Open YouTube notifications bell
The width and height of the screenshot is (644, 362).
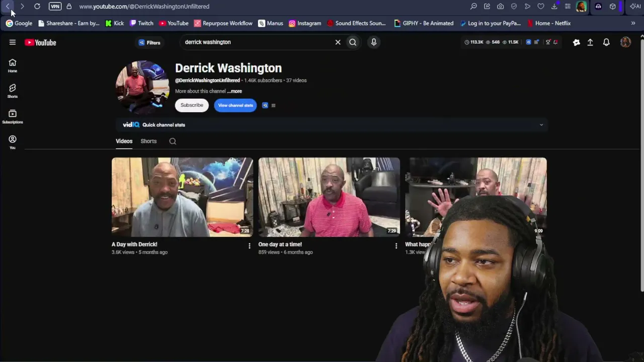pos(606,43)
